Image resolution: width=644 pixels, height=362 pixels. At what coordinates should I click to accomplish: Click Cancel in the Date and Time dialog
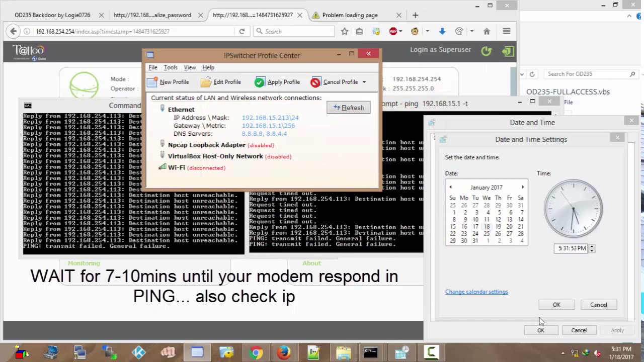579,330
